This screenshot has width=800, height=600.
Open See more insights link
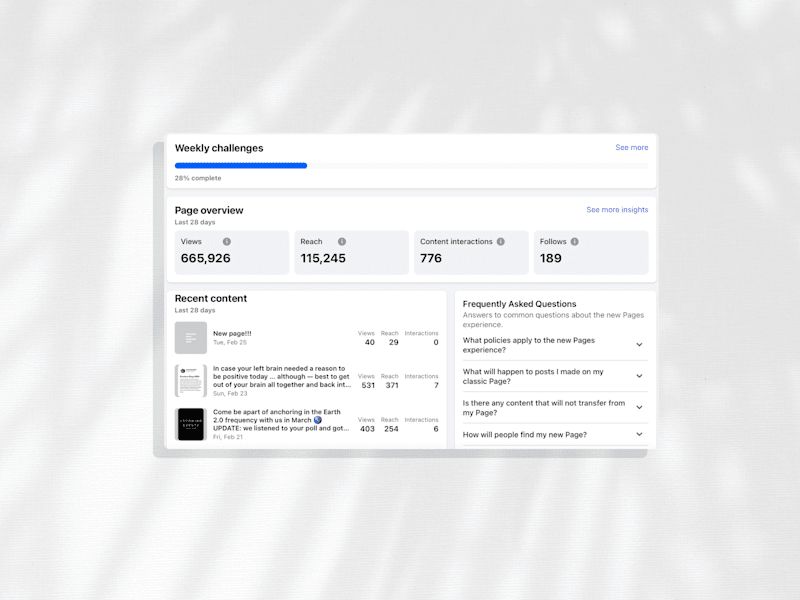click(x=617, y=210)
